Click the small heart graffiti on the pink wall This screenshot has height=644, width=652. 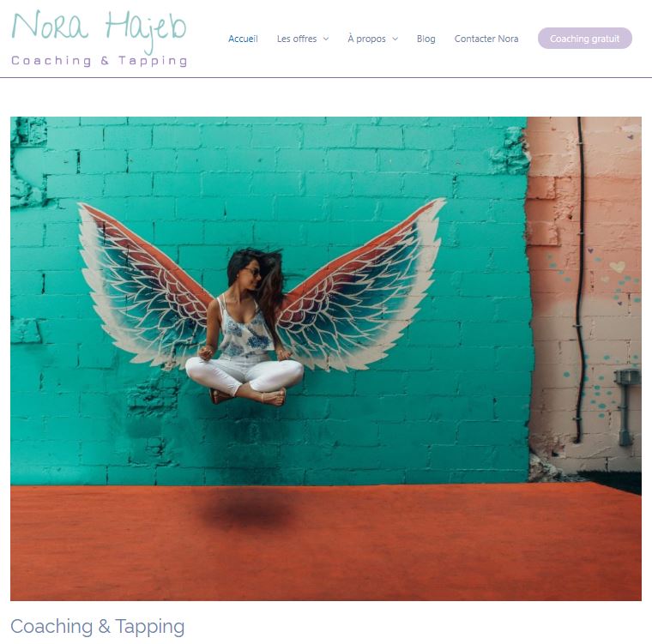coord(617,266)
